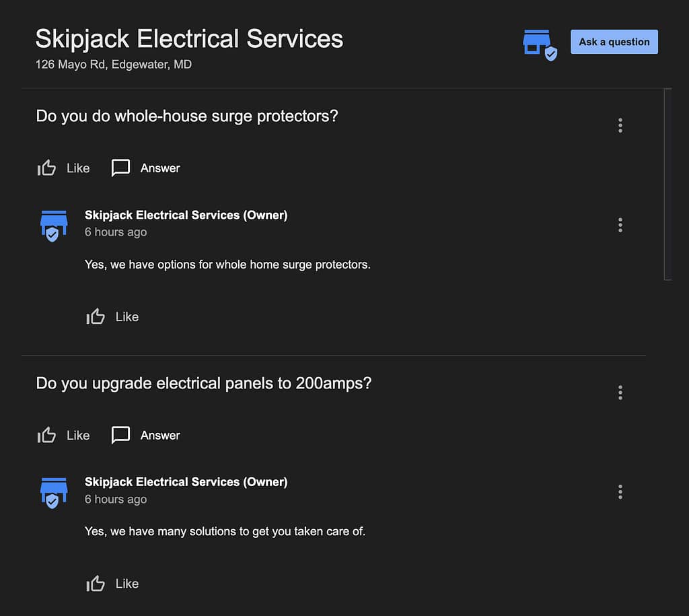Like the 200amps panel upgrade question
The width and height of the screenshot is (689, 616).
[64, 436]
